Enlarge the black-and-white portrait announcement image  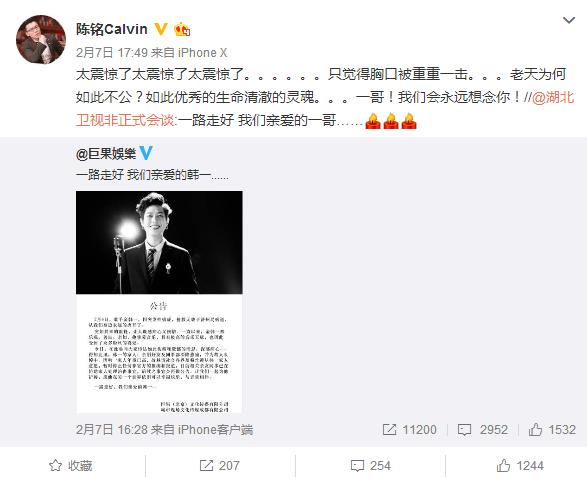[x=159, y=302]
